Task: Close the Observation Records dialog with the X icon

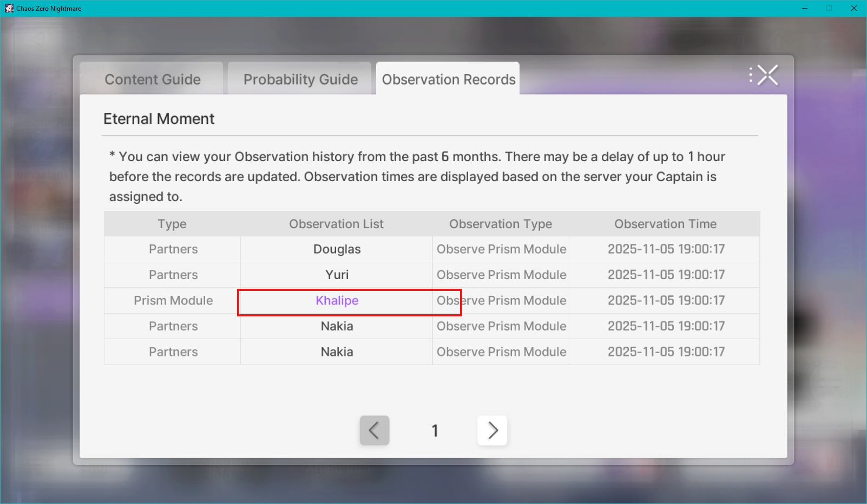Action: [x=767, y=75]
